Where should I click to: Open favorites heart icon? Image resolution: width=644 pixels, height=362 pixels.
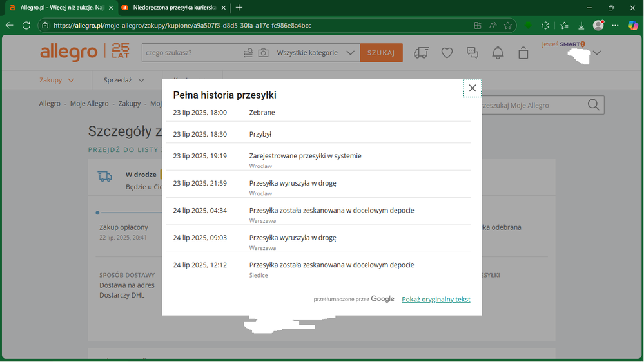[x=447, y=53]
